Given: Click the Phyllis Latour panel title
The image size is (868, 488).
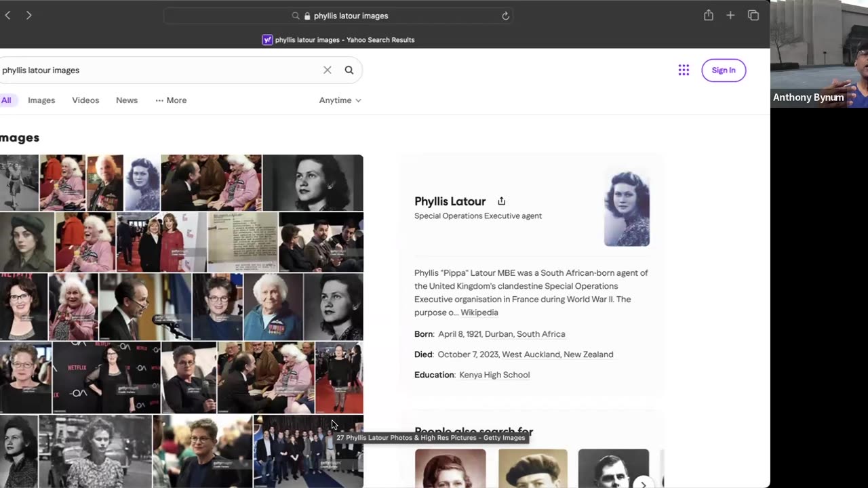Looking at the screenshot, I should click(x=450, y=201).
